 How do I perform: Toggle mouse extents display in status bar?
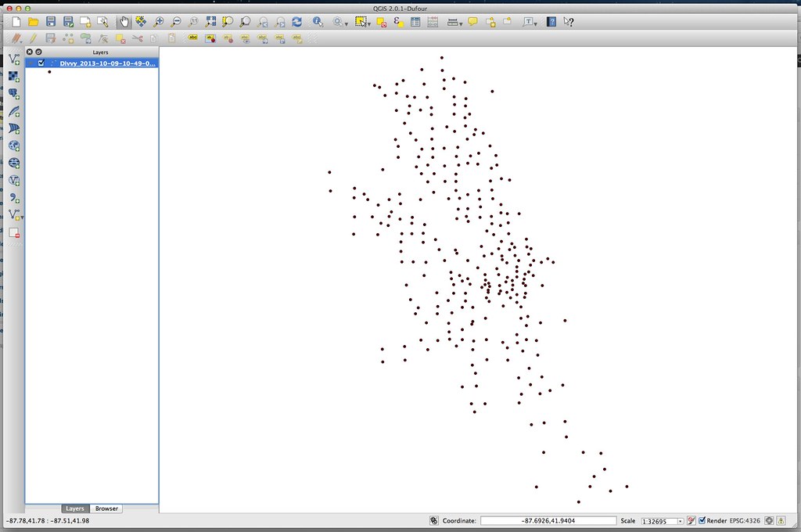[433, 520]
